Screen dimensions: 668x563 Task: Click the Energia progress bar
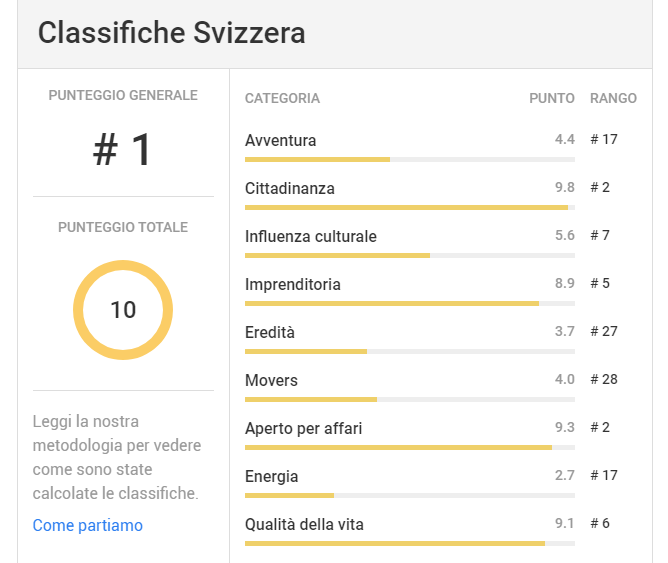pos(410,496)
